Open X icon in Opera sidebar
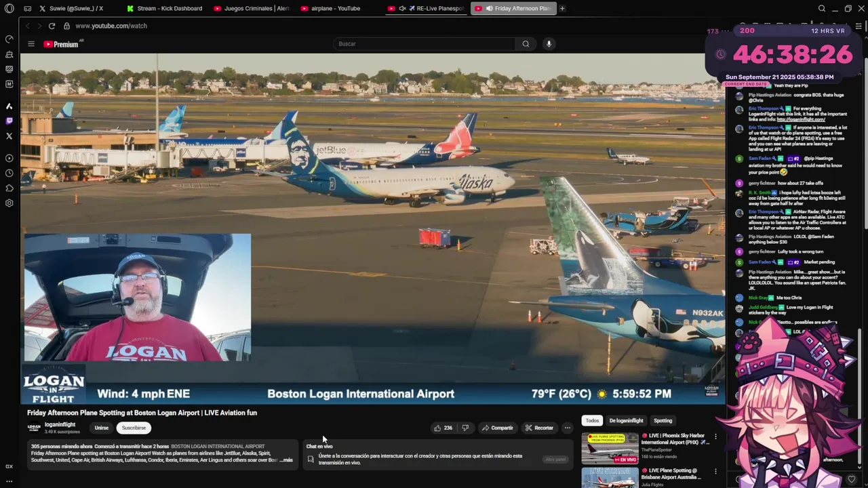 pos(9,136)
